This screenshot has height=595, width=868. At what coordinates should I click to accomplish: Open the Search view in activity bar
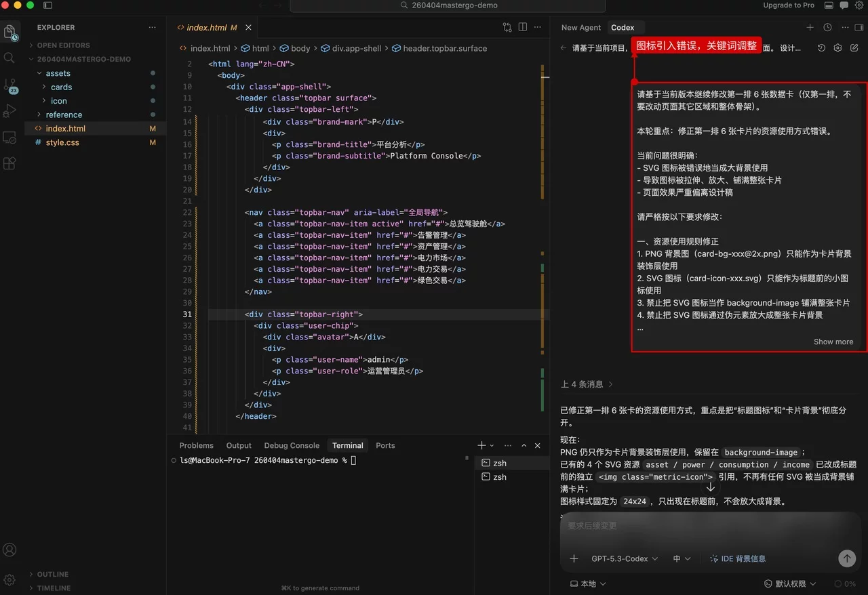(x=9, y=58)
